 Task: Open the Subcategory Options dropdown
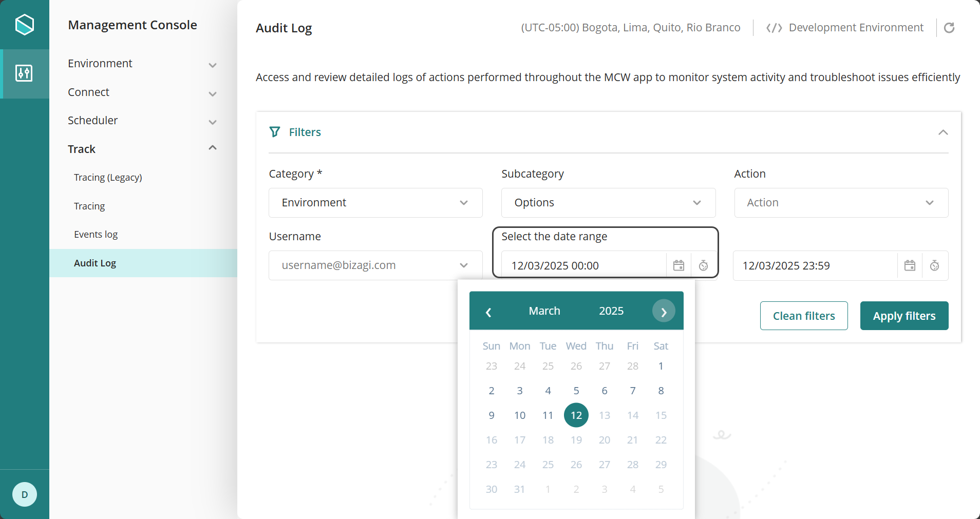608,203
